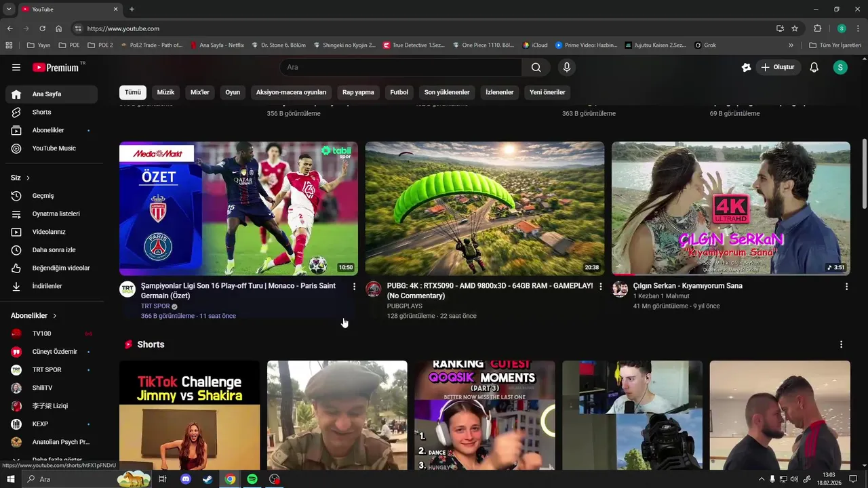Select the Müzik filter chip

(165, 92)
